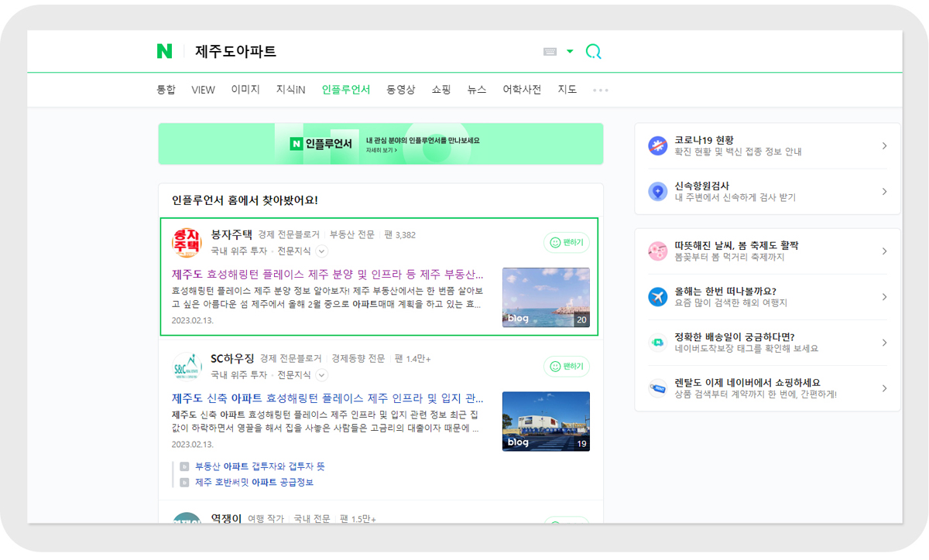Screen dimensions: 929x560
Task: Click the chevron arrow on 코로나19 현황 row
Action: coord(885,146)
